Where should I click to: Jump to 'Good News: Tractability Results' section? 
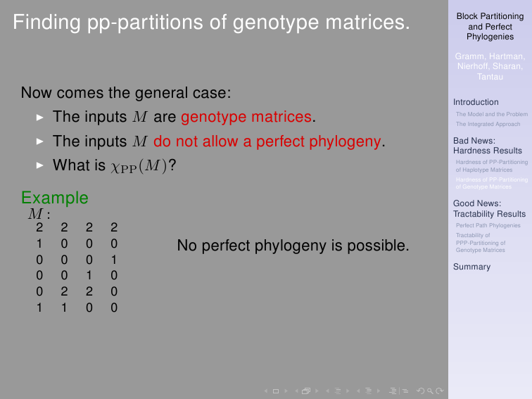[x=489, y=209]
